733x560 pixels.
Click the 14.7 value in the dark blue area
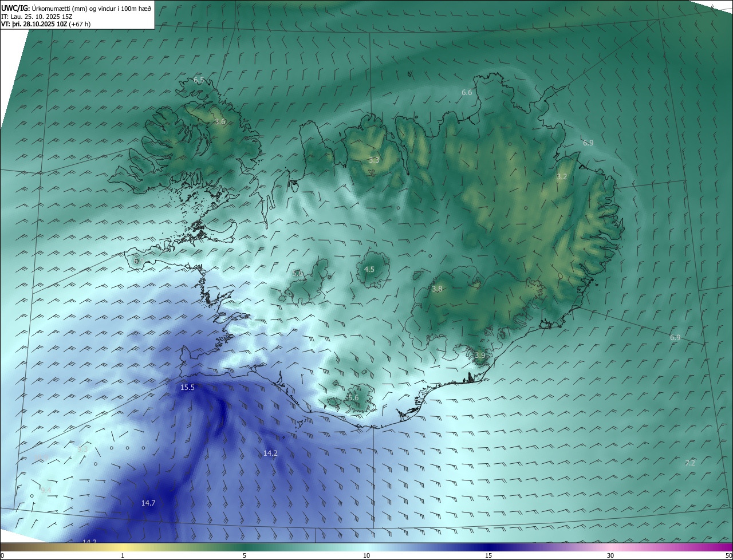(148, 503)
